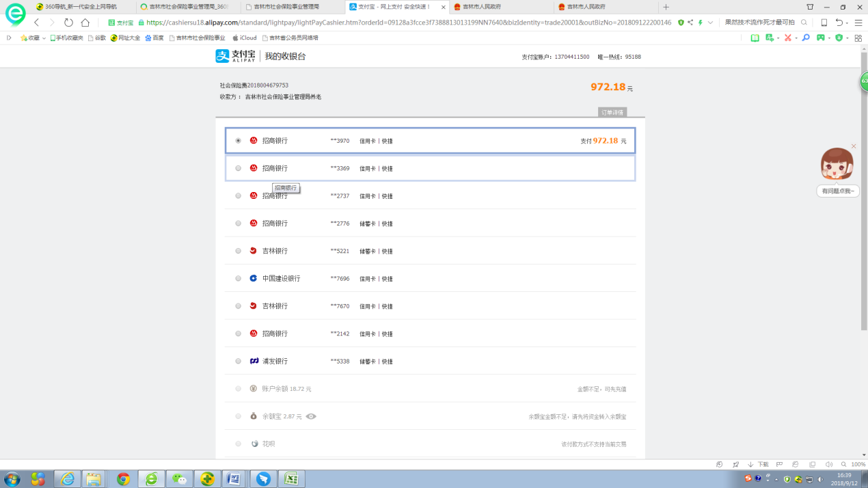Click the 唯一热线 95188 text

pyautogui.click(x=619, y=57)
